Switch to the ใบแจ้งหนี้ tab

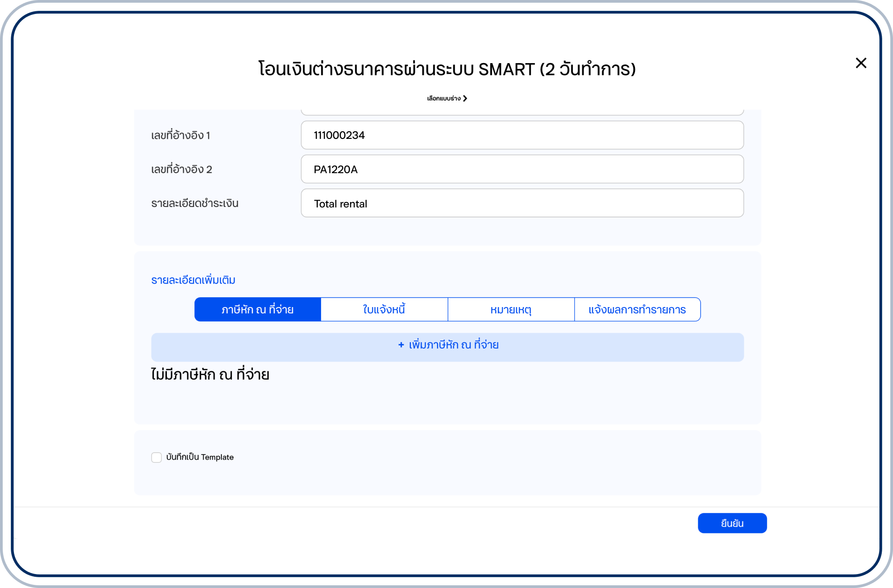pyautogui.click(x=384, y=310)
